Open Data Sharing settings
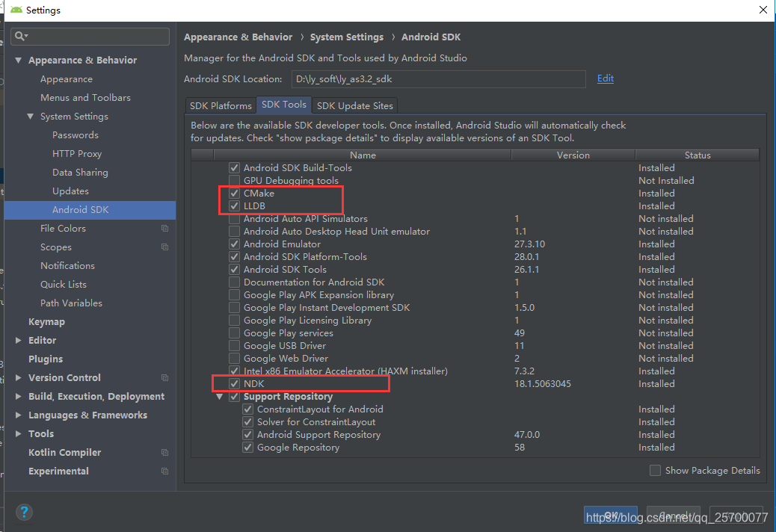This screenshot has height=532, width=776. click(x=80, y=173)
